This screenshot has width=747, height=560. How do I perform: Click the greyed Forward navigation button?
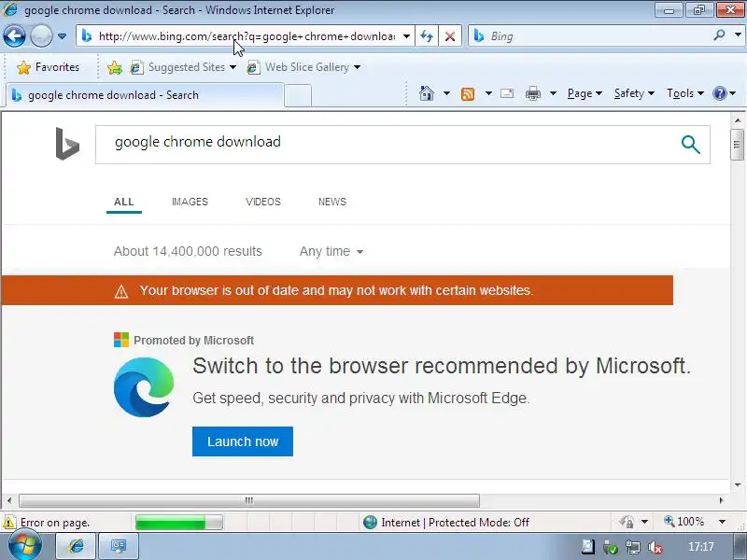[41, 35]
